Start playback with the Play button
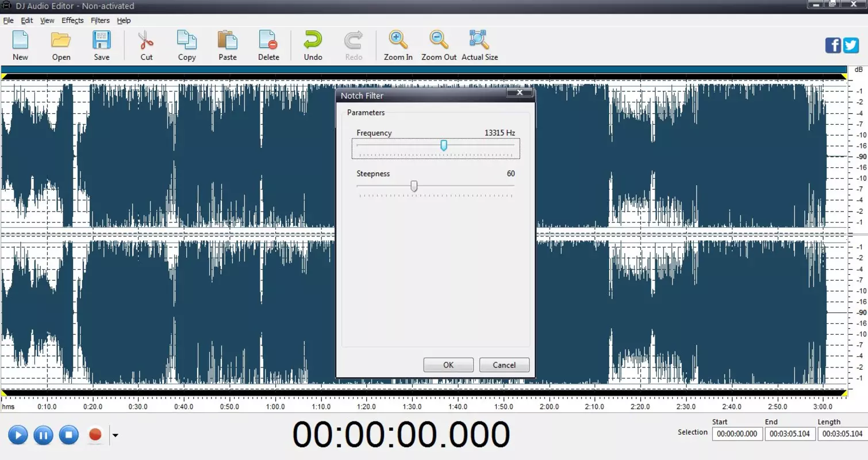868x460 pixels. 18,435
